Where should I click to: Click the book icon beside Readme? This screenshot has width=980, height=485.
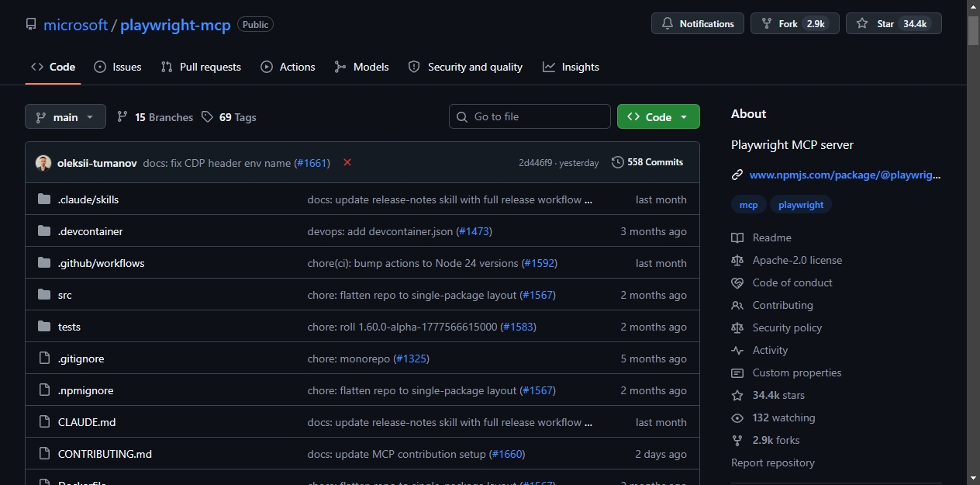[x=737, y=237]
